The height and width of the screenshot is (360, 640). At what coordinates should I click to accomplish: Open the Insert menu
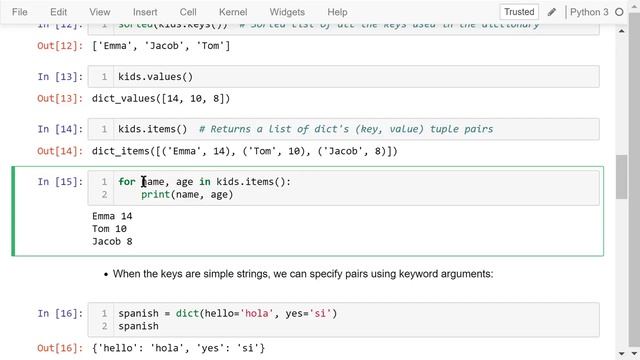pos(145,12)
